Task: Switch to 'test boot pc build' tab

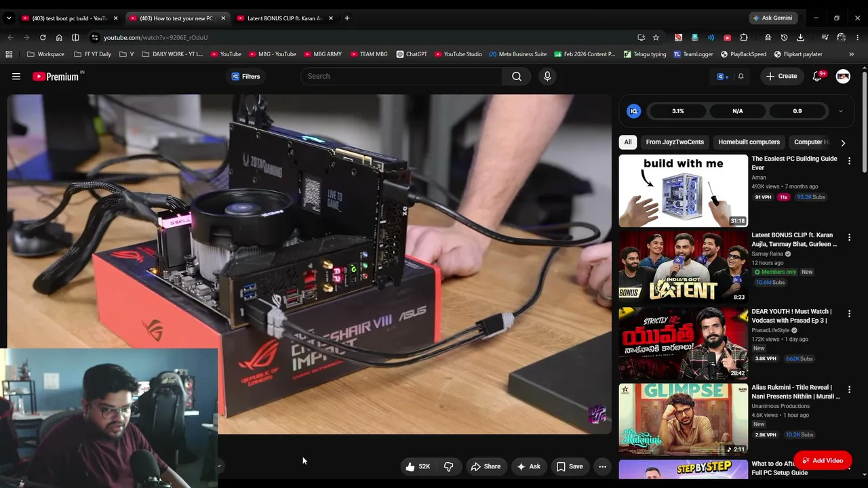Action: point(69,18)
